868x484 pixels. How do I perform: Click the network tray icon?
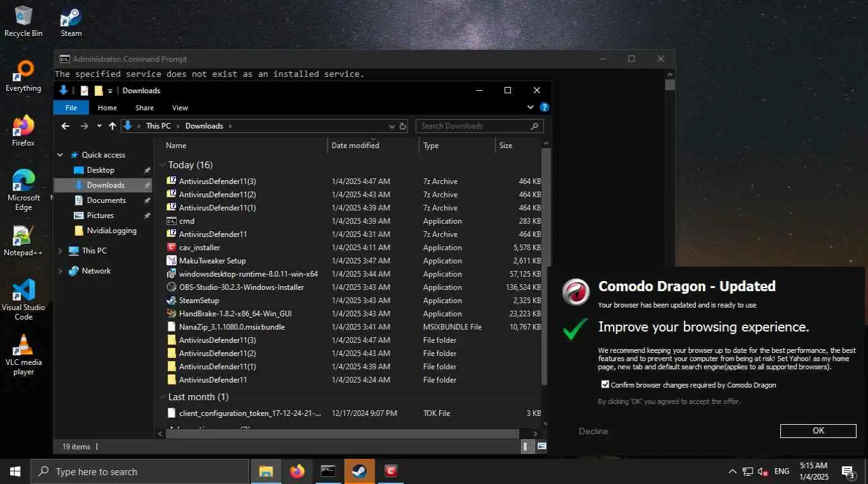coord(748,471)
